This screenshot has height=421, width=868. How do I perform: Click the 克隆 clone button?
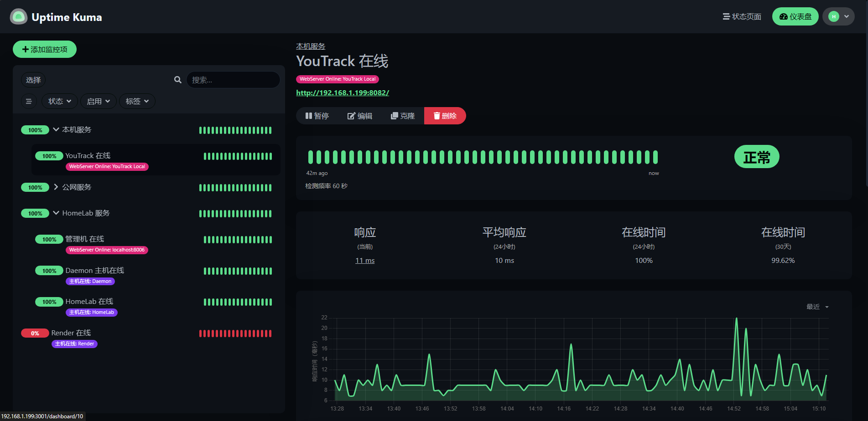[x=403, y=116]
